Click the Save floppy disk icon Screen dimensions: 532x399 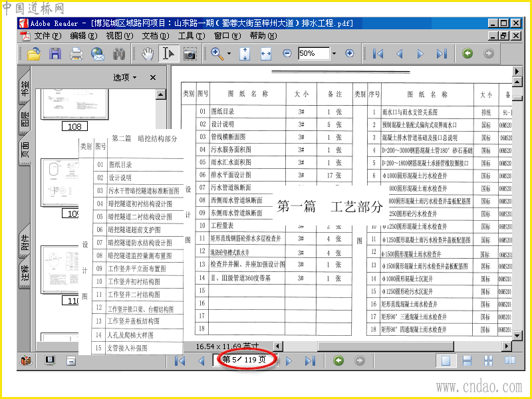coord(55,54)
